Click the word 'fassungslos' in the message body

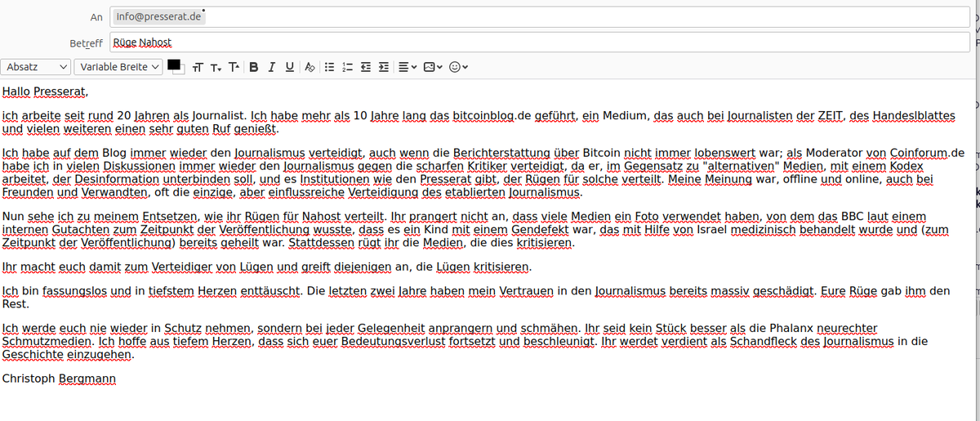click(73, 291)
